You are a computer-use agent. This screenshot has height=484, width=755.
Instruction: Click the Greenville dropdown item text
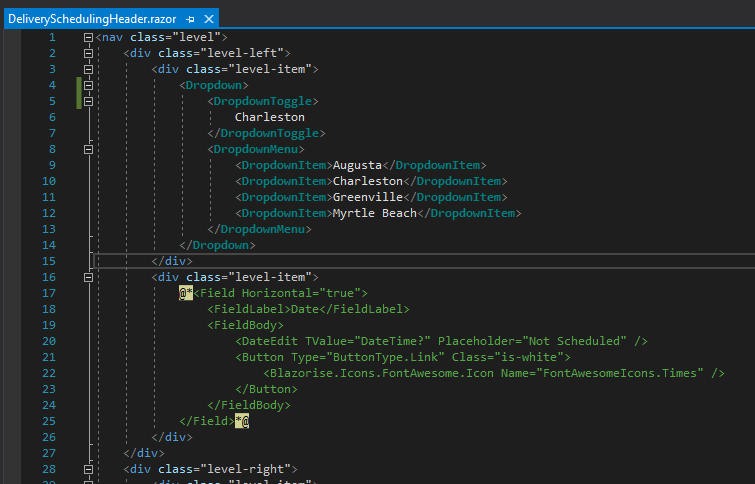tap(368, 197)
